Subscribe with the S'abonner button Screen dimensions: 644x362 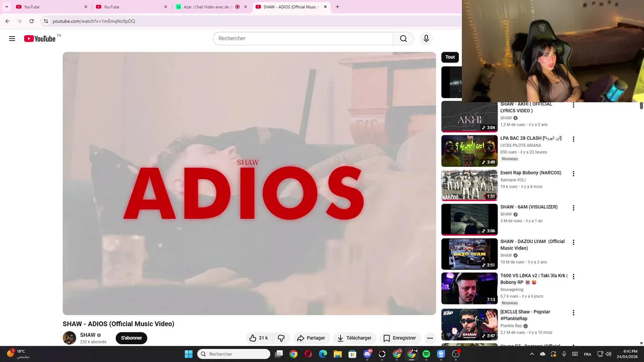click(131, 338)
